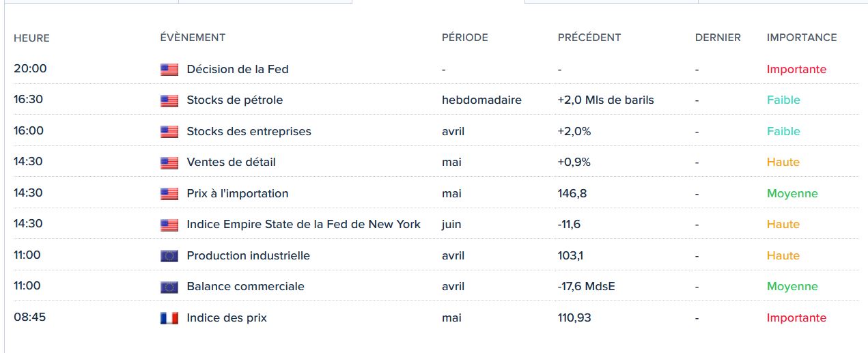Viewport: 868px width, 353px height.
Task: Click the French flag beside Indice des prix
Action: [x=169, y=318]
